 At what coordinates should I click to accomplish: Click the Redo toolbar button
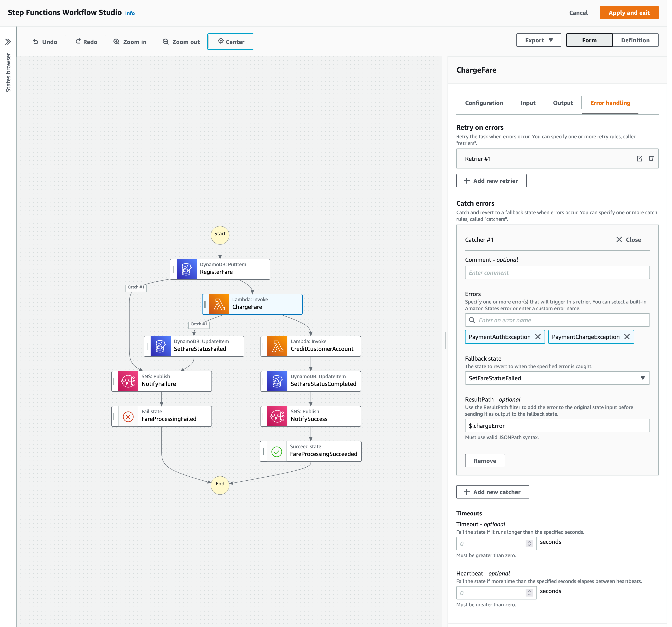[x=87, y=42]
